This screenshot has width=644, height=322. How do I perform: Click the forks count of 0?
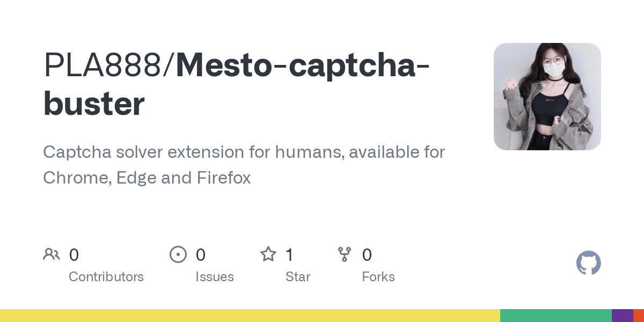point(367,254)
